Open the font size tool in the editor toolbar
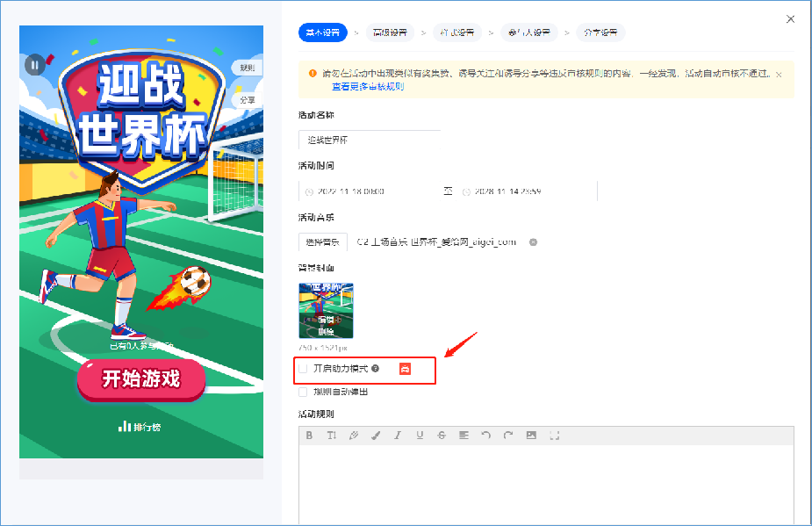The height and width of the screenshot is (526, 812). [x=332, y=436]
